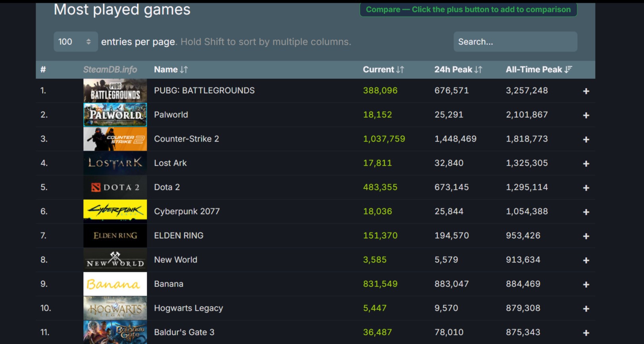Open Lost Ark logo thumbnail
This screenshot has height=344, width=644.
[x=115, y=163]
